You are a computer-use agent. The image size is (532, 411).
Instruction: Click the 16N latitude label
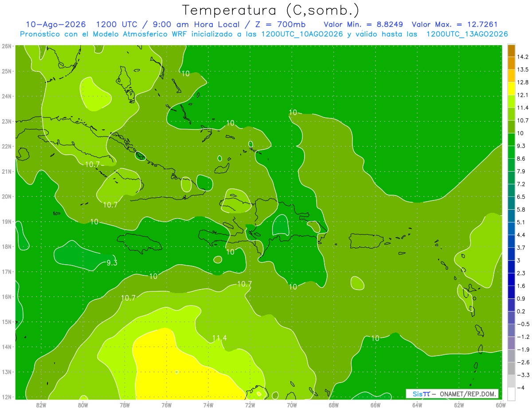tap(6, 297)
